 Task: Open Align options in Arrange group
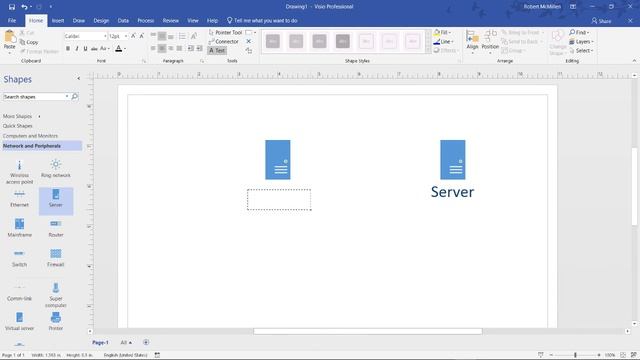click(472, 41)
